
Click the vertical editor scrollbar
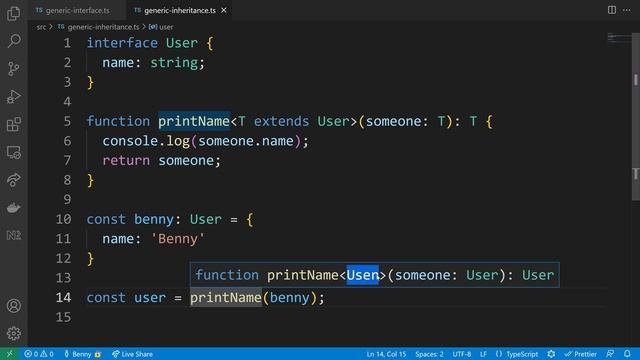pyautogui.click(x=636, y=116)
